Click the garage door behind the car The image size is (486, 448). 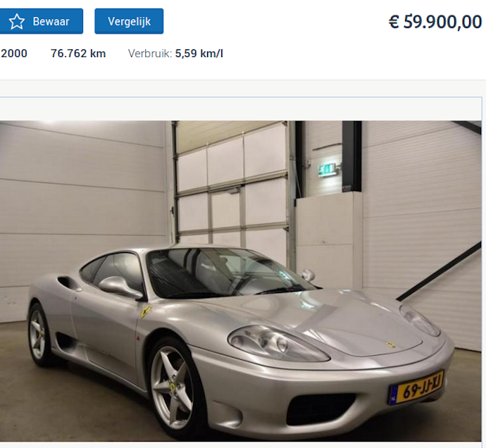232,186
